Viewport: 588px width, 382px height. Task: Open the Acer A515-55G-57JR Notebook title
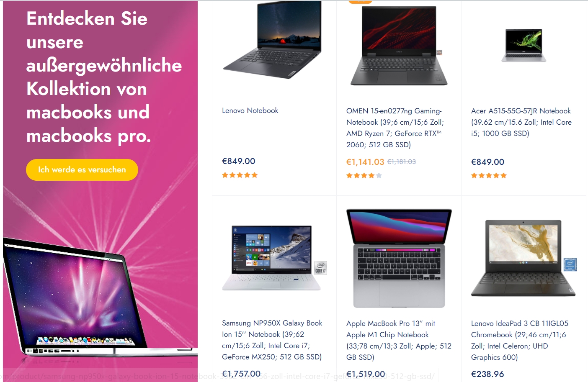point(521,122)
